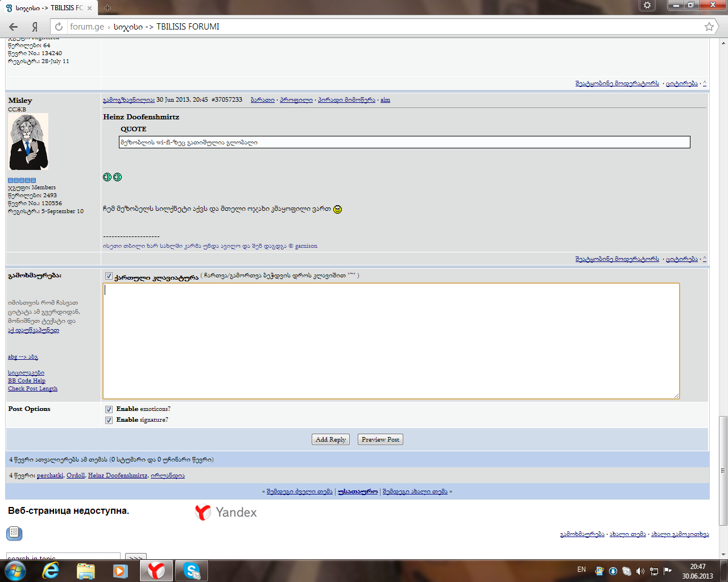Toggle the ქართული კლავიატურა checkbox
The width and height of the screenshot is (728, 582).
[x=109, y=276]
